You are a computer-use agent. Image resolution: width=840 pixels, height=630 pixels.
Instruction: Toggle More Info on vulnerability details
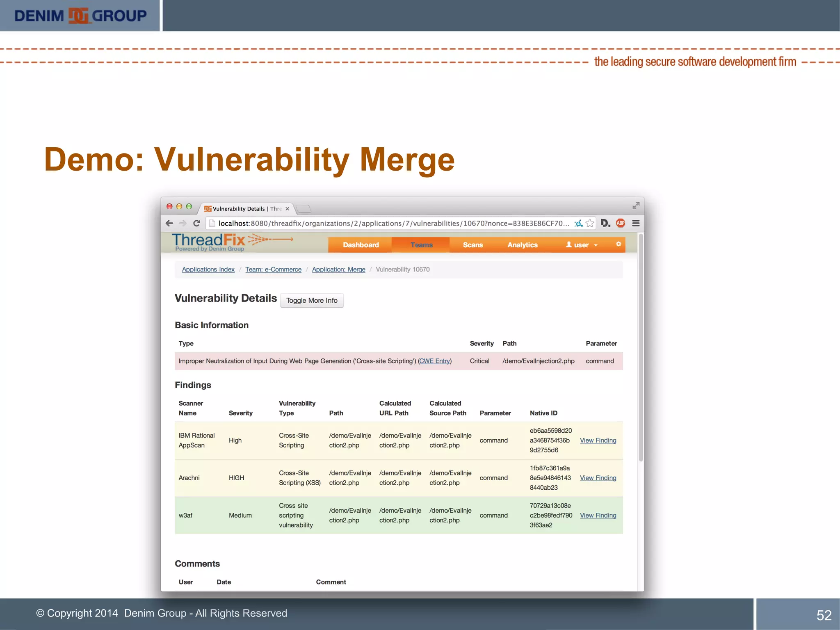pyautogui.click(x=312, y=300)
